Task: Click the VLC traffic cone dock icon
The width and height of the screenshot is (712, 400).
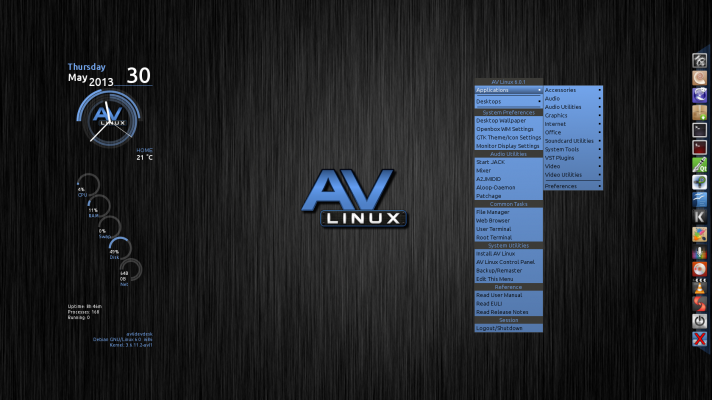Action: click(699, 287)
